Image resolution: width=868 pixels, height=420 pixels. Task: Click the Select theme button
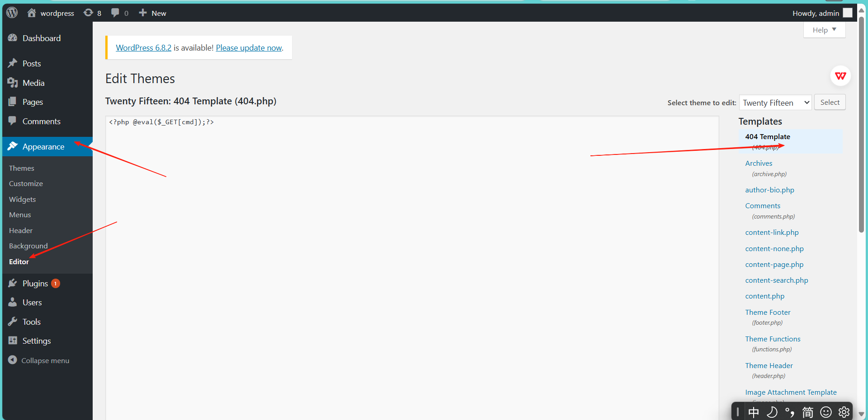(x=830, y=102)
